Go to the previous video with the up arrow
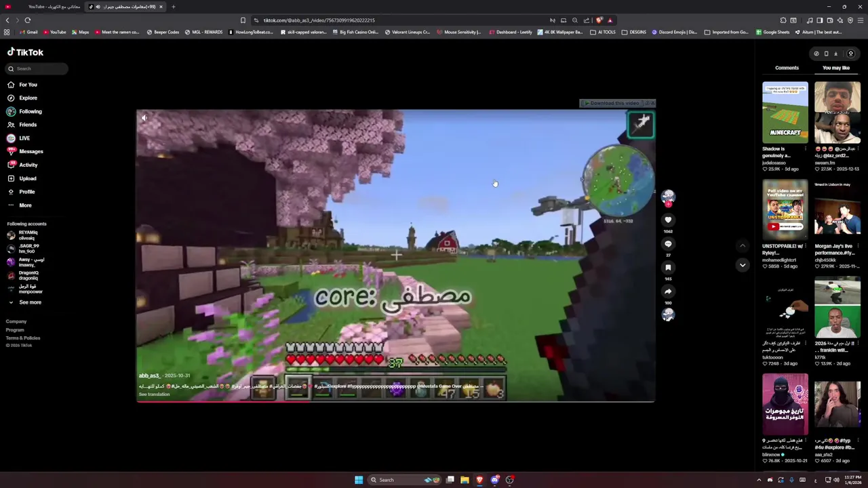This screenshot has height=488, width=868. [743, 245]
